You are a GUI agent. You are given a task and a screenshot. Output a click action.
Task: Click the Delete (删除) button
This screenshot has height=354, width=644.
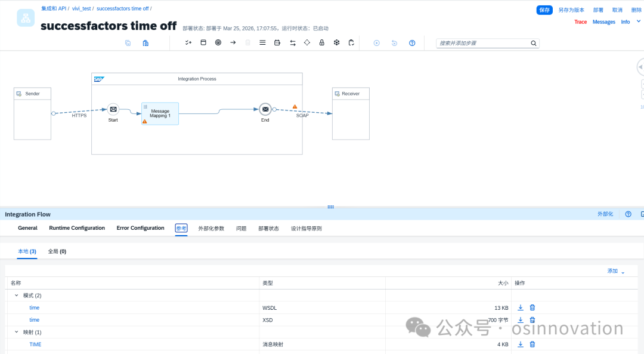pos(636,10)
